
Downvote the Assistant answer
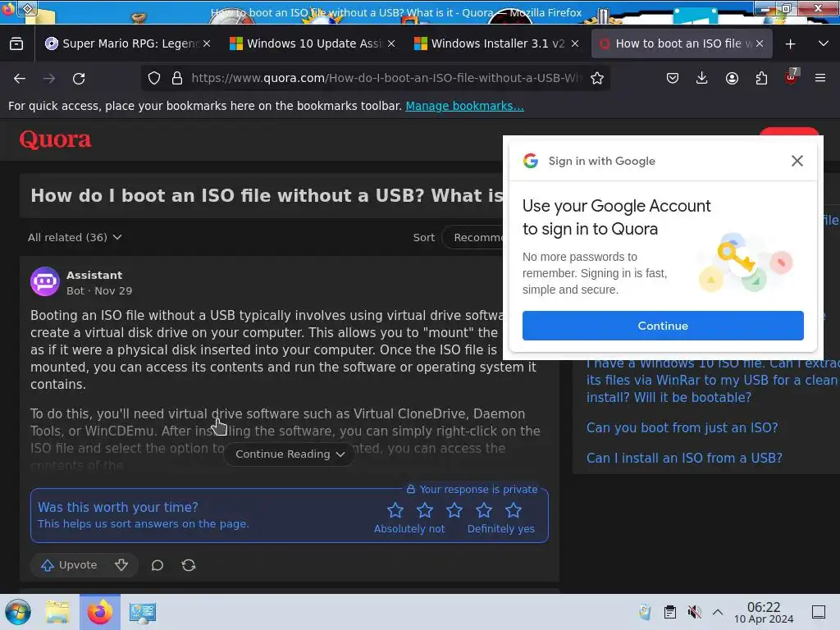click(x=121, y=565)
